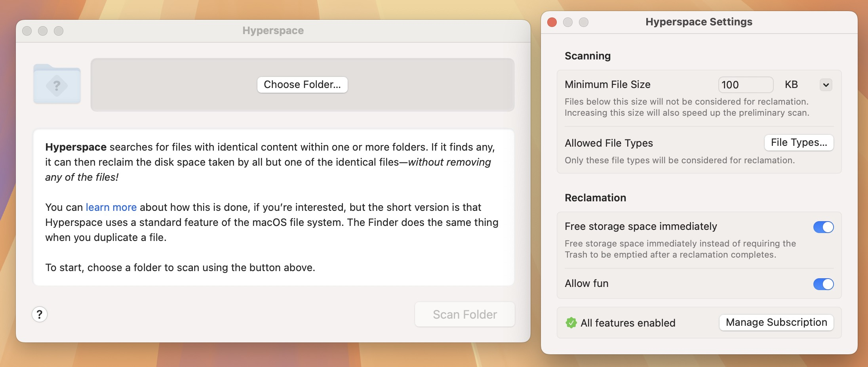Open the KB size unit dropdown
Screen dimensions: 868x367
826,85
